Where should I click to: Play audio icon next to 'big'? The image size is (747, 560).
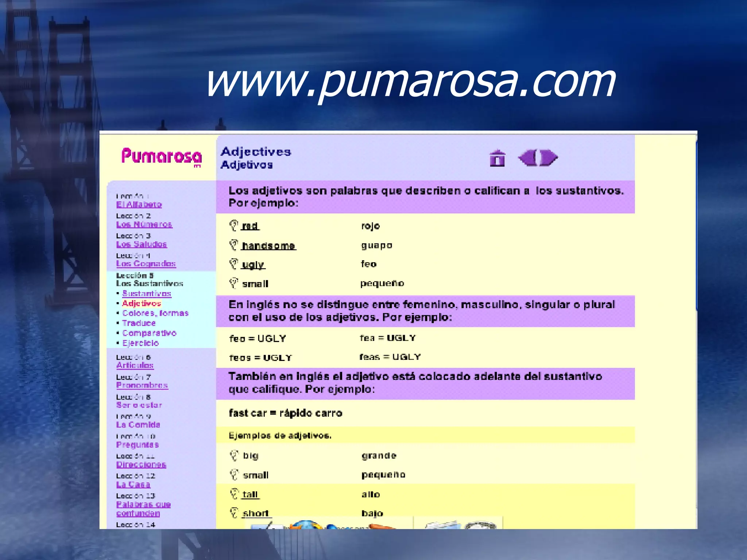pyautogui.click(x=234, y=455)
